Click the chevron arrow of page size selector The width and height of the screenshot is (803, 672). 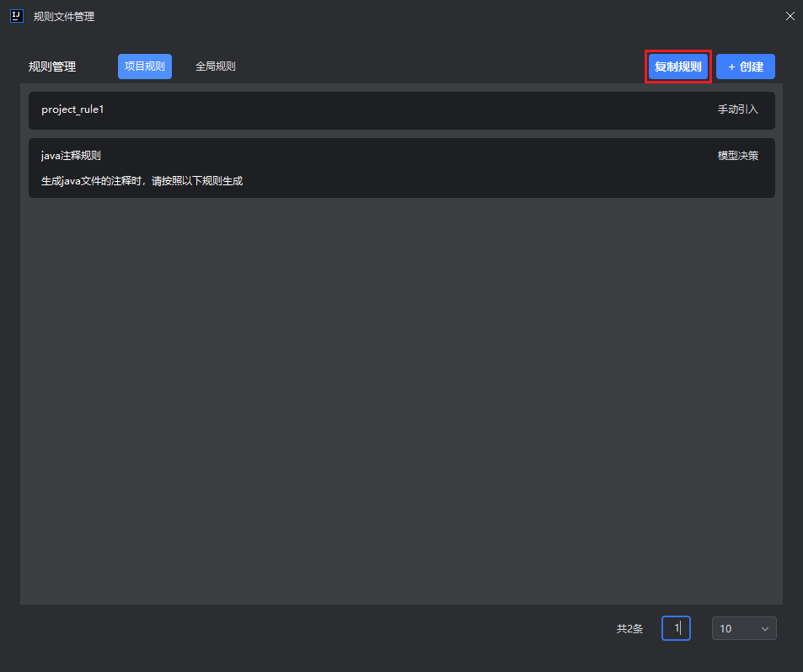point(765,629)
